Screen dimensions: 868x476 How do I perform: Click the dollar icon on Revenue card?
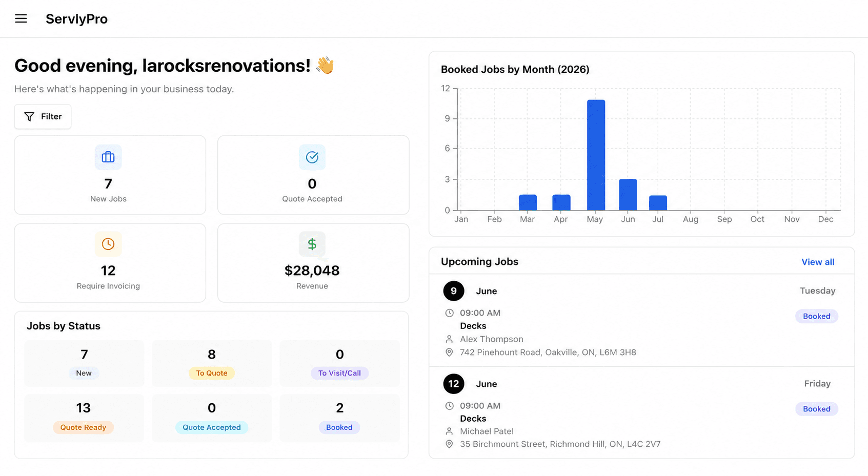tap(312, 244)
